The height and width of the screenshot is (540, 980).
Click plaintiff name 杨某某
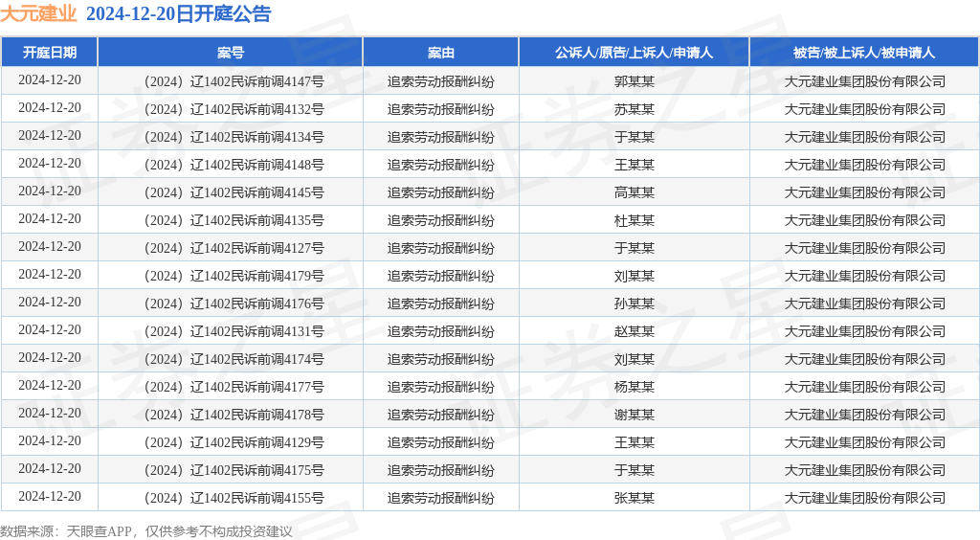(634, 387)
